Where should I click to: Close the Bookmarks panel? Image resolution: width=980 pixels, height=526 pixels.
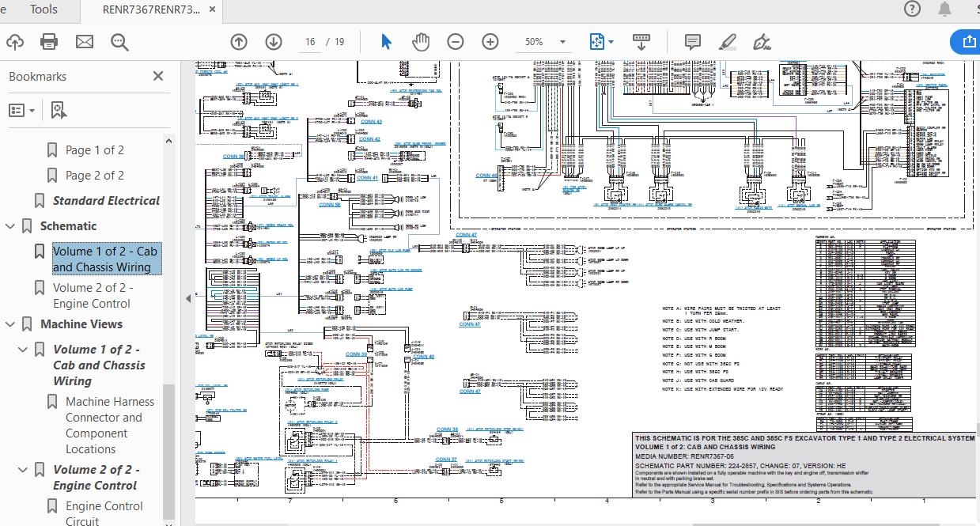tap(158, 76)
